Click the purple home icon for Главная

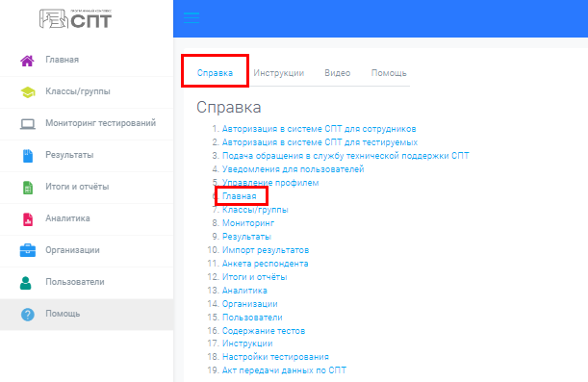27,61
